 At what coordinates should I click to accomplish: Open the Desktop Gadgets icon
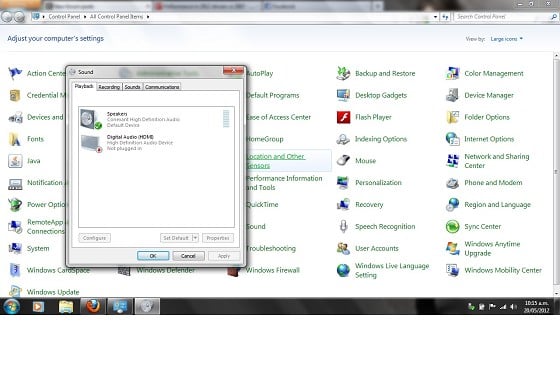[x=343, y=95]
